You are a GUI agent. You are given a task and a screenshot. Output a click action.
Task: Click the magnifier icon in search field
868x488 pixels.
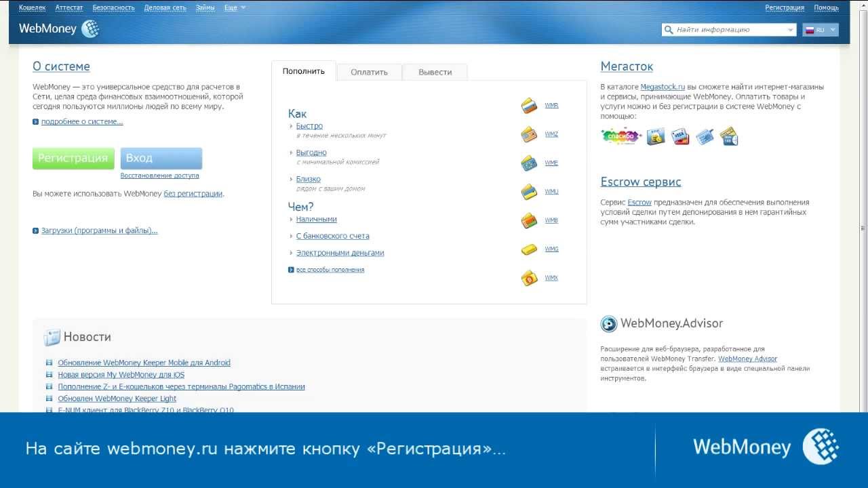pos(669,30)
